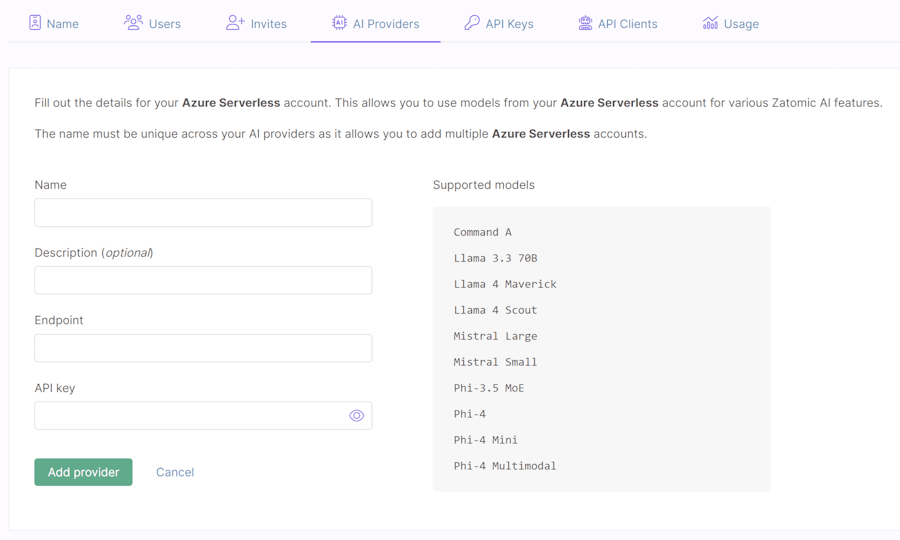
Task: Click the Add provider button
Action: coord(83,472)
